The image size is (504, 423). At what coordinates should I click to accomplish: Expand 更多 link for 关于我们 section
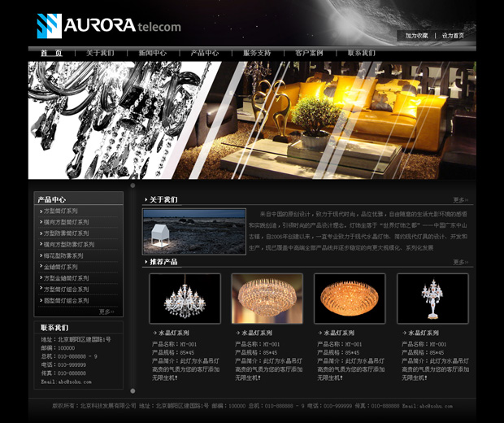click(x=460, y=199)
